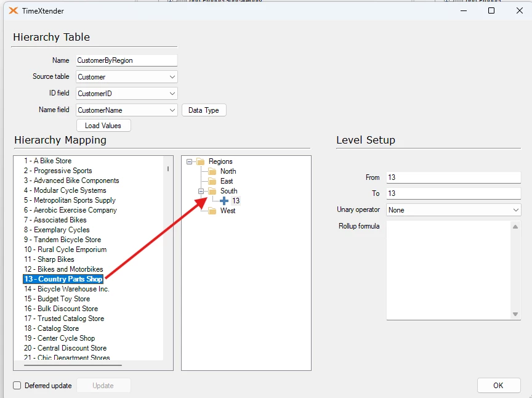Select '5 - Metropolitan Sports Supply'
Image resolution: width=532 pixels, height=398 pixels.
click(x=70, y=200)
